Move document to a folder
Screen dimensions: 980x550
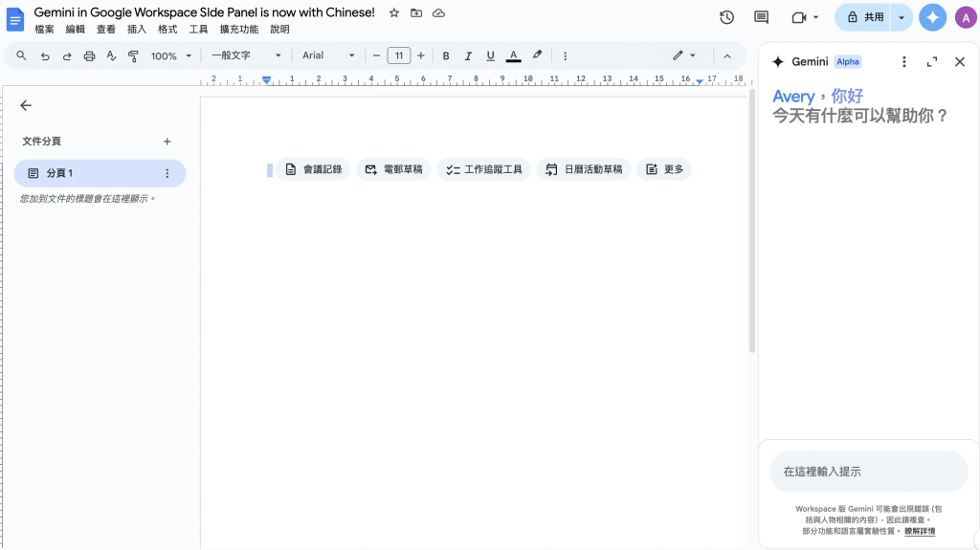tap(416, 12)
